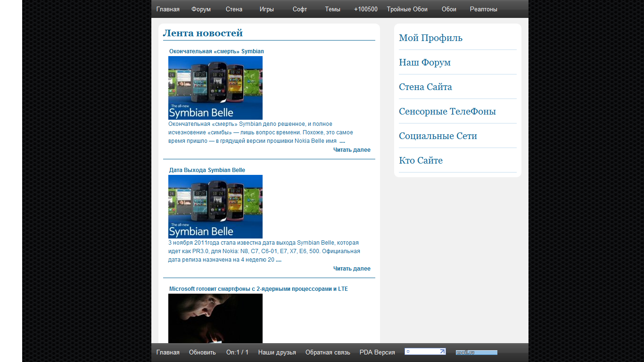Image resolution: width=644 pixels, height=362 pixels.
Task: Open Обратная связь in footer
Action: (x=328, y=352)
